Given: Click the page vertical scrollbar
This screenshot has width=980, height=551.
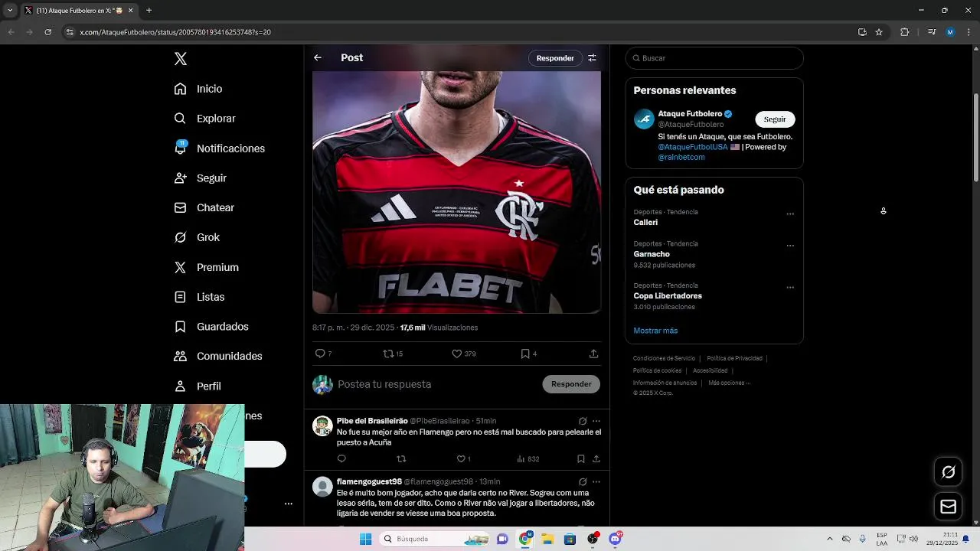Looking at the screenshot, I should [975, 138].
